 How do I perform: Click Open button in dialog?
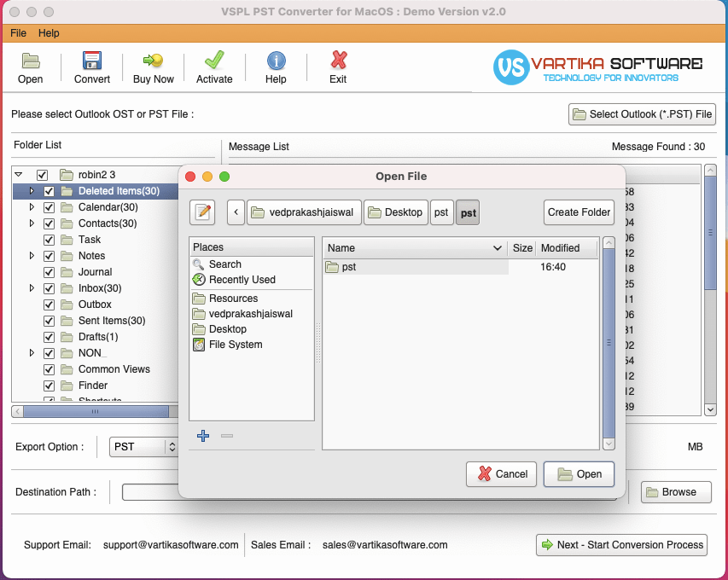(579, 474)
